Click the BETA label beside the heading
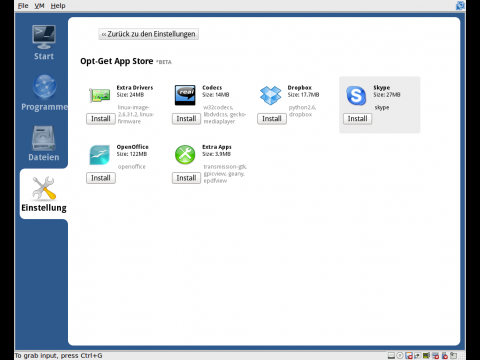The image size is (480, 360). pyautogui.click(x=164, y=62)
